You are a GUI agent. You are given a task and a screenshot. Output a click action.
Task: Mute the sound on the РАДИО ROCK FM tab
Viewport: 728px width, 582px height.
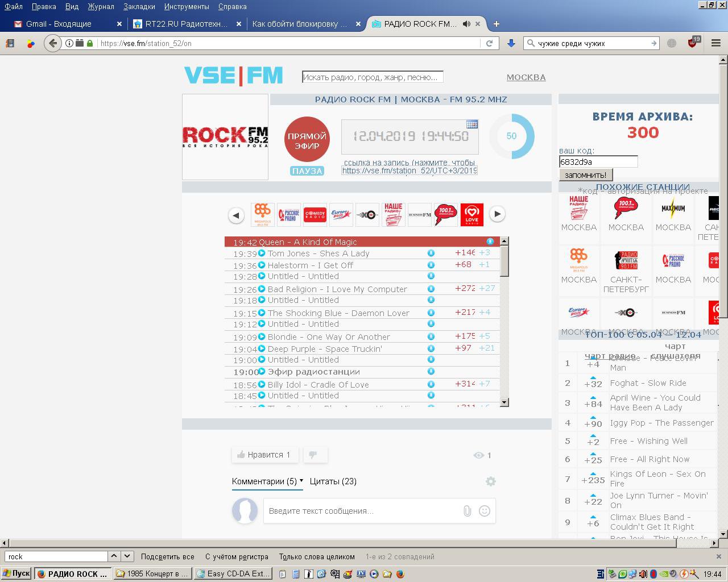[x=466, y=24]
